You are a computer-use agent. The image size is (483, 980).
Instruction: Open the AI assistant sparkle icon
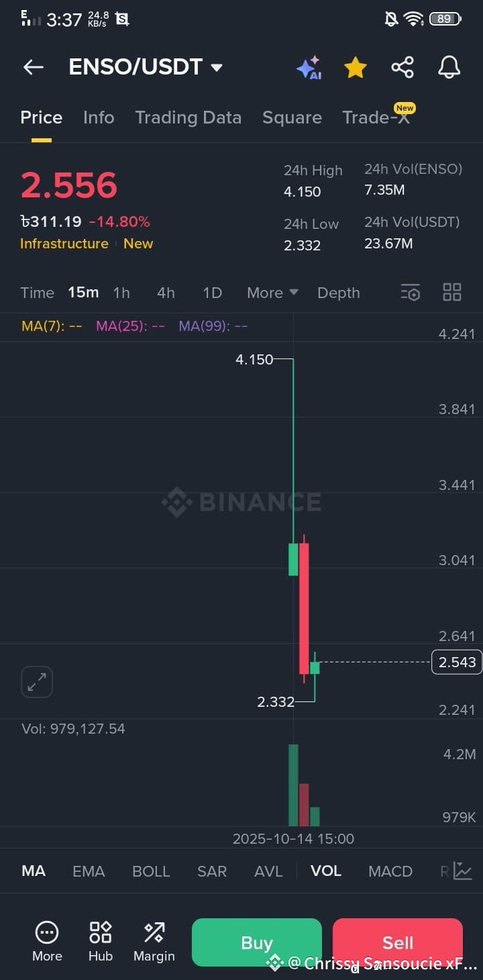point(309,68)
